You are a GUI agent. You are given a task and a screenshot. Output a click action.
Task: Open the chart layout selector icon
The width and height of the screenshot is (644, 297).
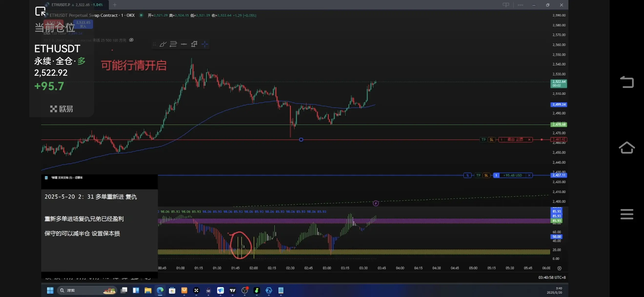[x=506, y=5]
